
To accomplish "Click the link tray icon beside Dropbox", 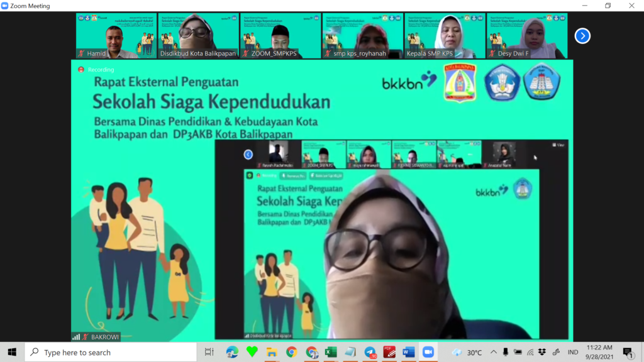I will pos(556,352).
